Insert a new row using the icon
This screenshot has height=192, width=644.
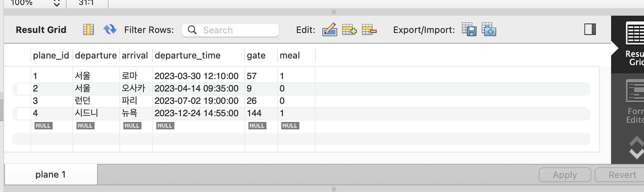pos(349,30)
